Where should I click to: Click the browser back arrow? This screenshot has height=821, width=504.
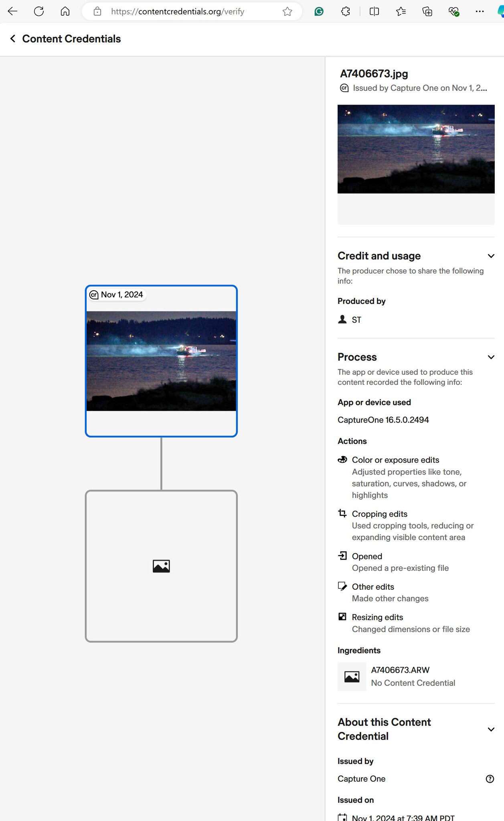tap(12, 11)
